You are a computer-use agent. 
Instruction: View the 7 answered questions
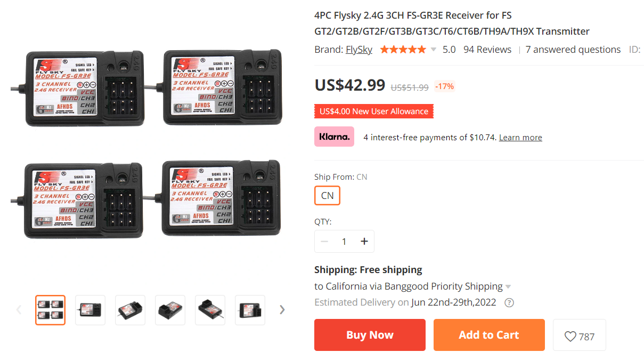coord(573,50)
